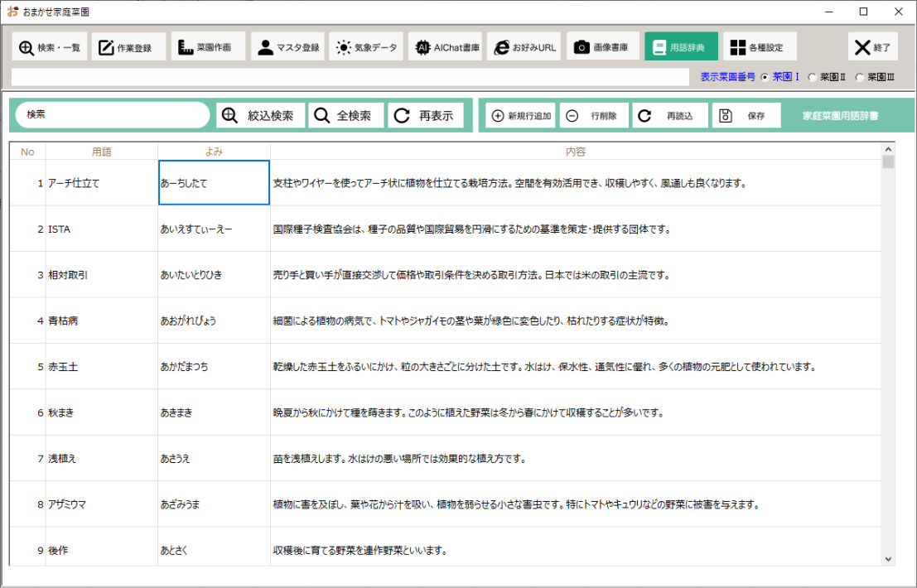The image size is (917, 588).
Task: Add a row using 新規行追加
Action: [519, 114]
